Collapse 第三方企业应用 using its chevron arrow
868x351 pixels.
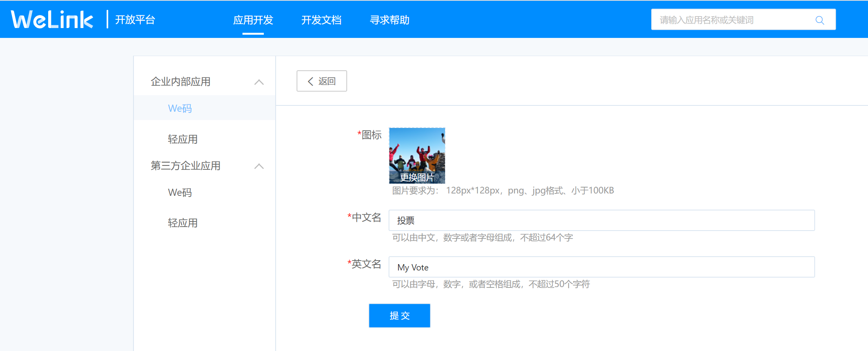(259, 166)
